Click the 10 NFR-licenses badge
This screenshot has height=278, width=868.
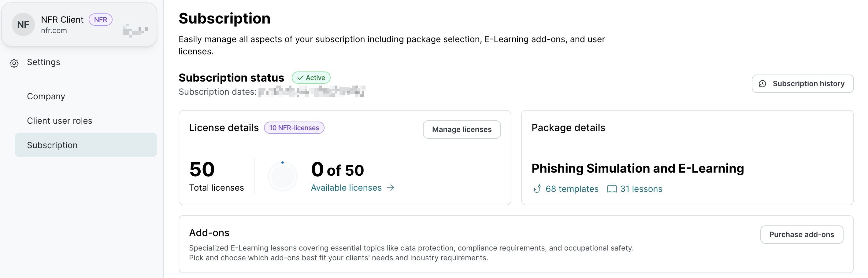(294, 128)
